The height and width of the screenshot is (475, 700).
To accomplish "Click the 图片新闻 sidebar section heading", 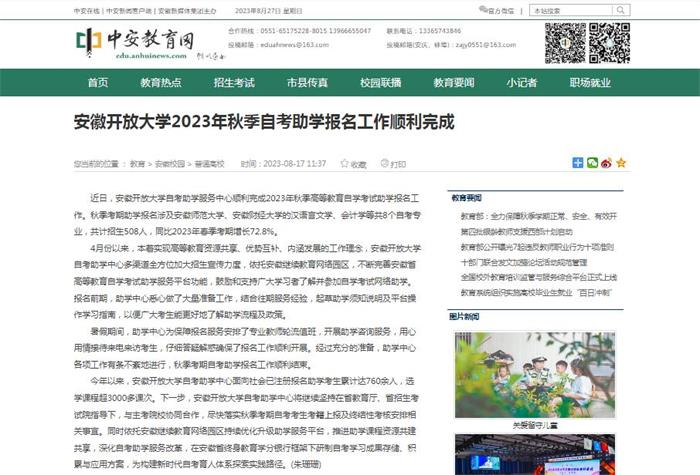I will pos(464,316).
